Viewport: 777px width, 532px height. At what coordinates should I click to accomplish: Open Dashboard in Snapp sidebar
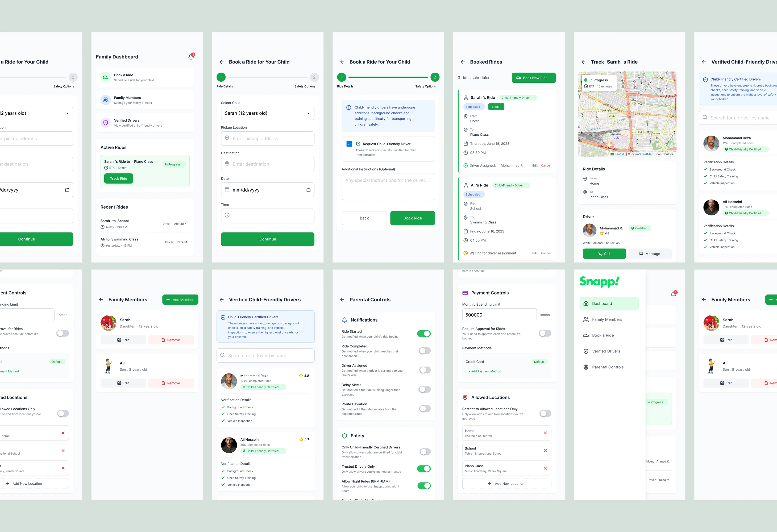point(609,304)
